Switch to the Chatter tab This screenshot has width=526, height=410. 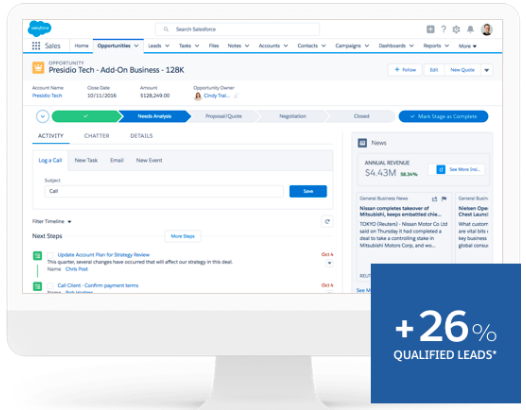pos(97,136)
